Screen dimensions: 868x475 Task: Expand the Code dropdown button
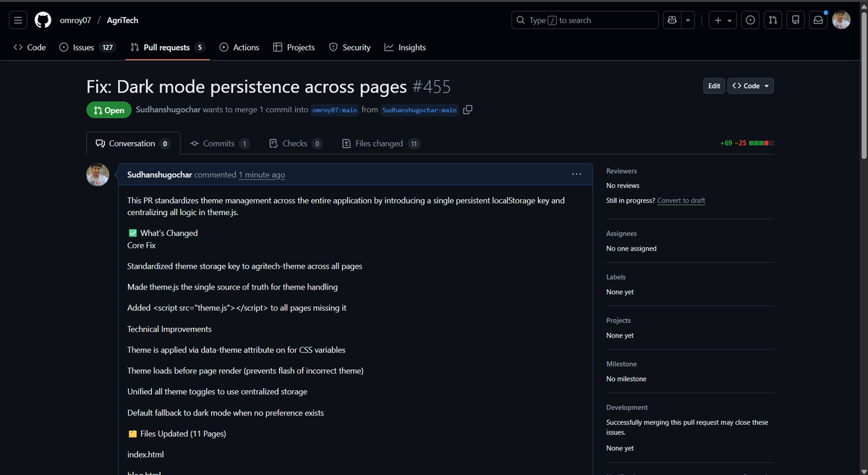point(751,85)
